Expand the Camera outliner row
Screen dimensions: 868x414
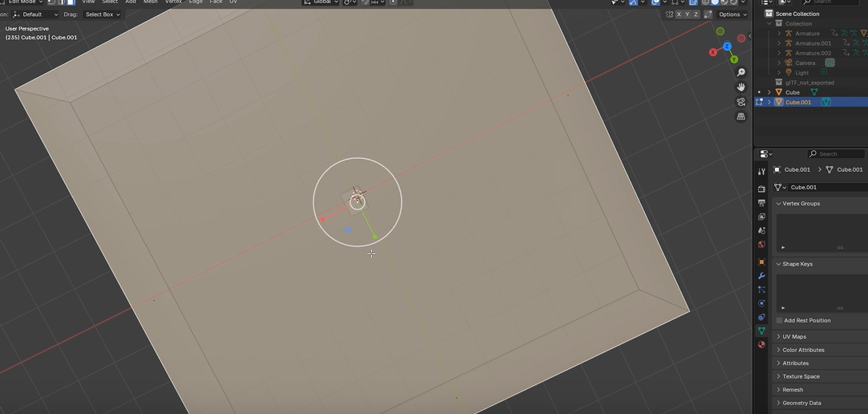point(779,63)
